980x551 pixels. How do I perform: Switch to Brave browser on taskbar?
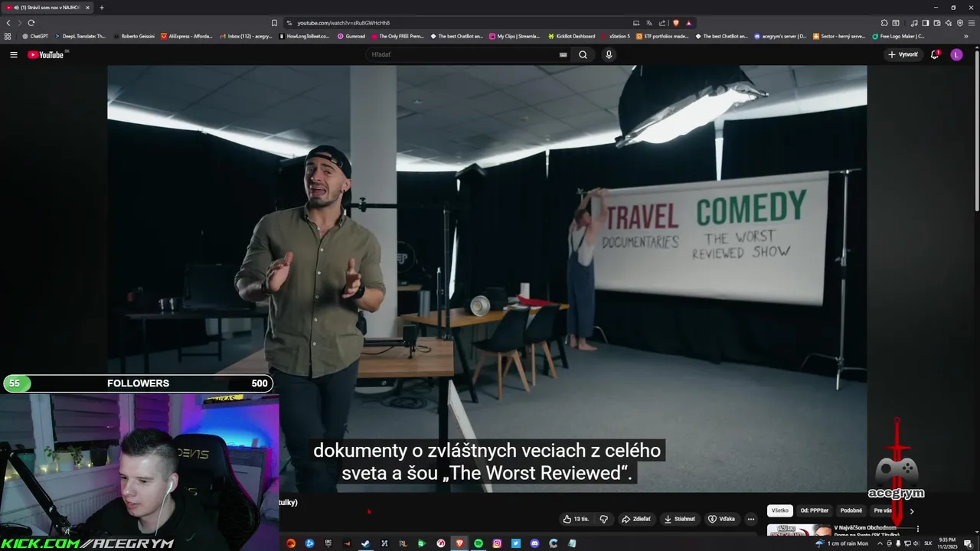459,543
